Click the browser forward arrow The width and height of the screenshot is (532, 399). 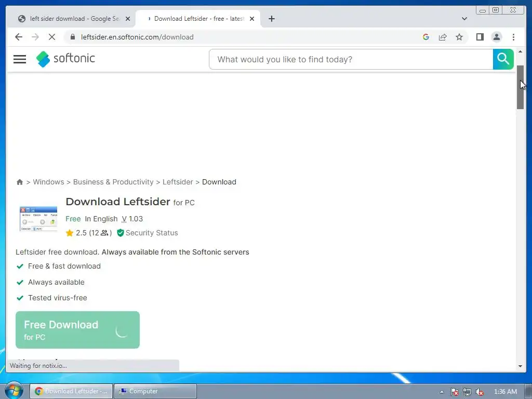click(x=35, y=37)
